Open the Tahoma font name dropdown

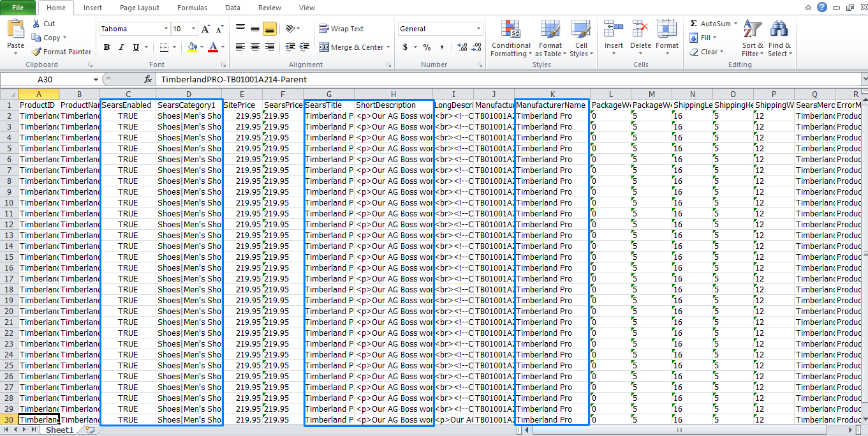pyautogui.click(x=166, y=29)
